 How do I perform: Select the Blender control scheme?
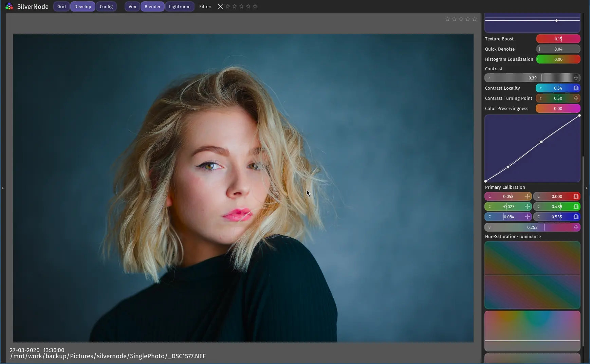click(x=152, y=6)
